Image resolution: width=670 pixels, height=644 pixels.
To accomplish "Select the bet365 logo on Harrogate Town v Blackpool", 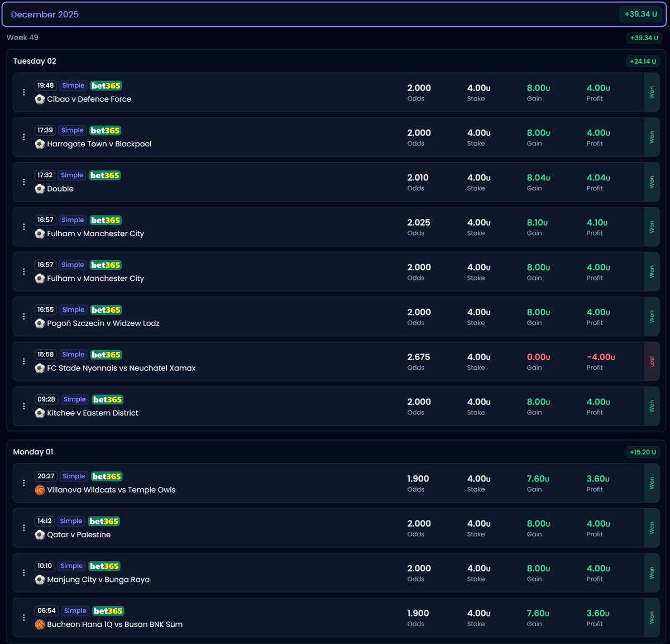I will [105, 130].
